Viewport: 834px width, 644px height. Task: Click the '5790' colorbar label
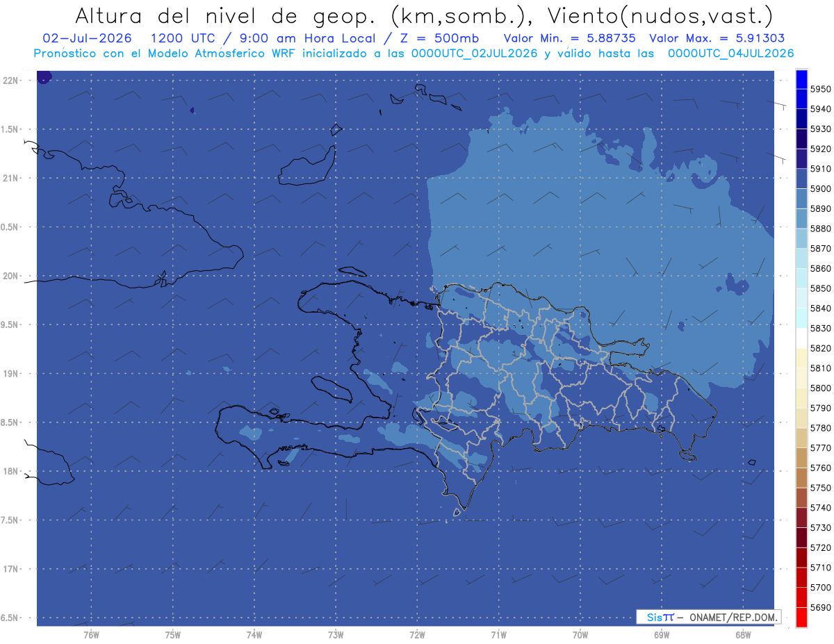[x=820, y=408]
